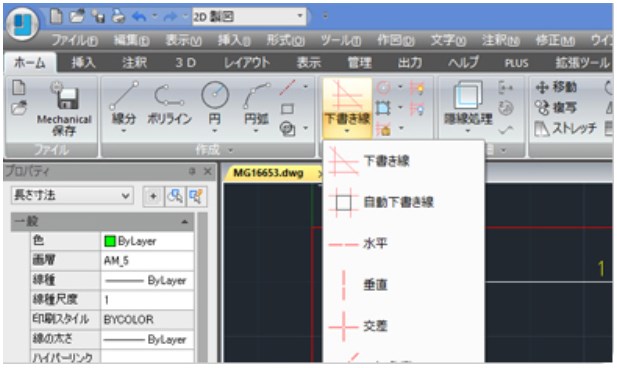
Task: Open the 編集 menu
Action: click(x=131, y=40)
